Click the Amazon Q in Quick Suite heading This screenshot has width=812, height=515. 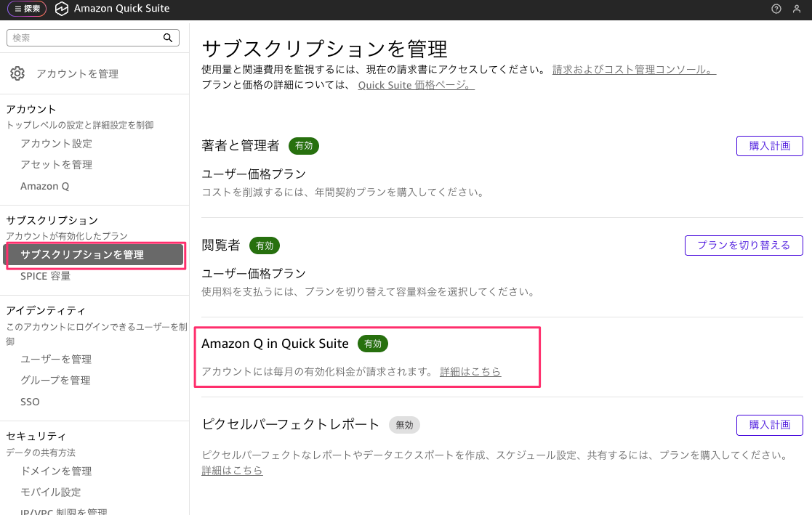(275, 344)
